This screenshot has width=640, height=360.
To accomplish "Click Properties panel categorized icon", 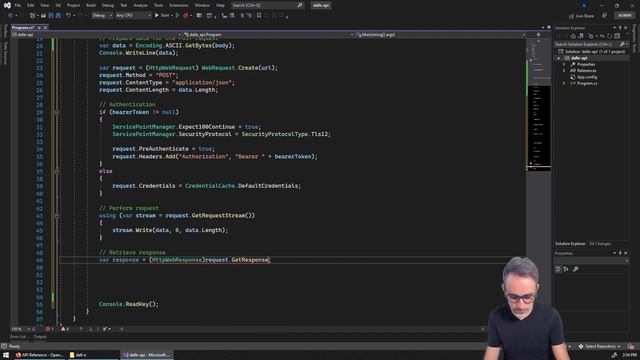I will click(x=558, y=269).
